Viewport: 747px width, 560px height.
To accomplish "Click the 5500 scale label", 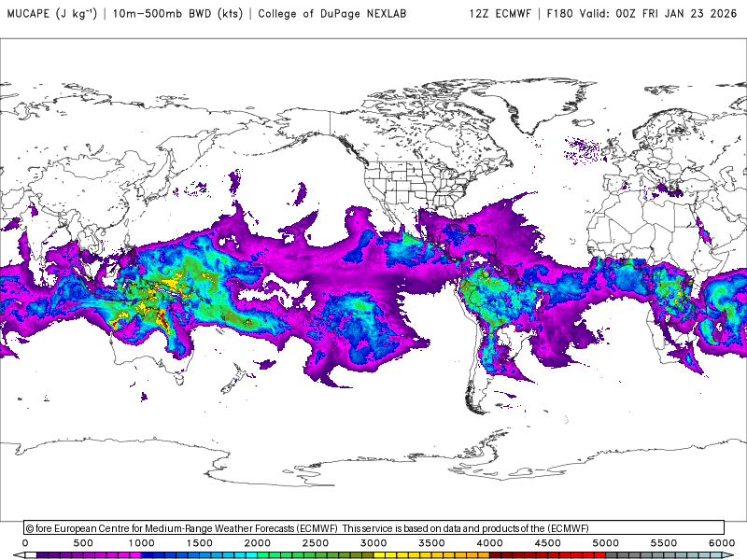I will click(664, 543).
